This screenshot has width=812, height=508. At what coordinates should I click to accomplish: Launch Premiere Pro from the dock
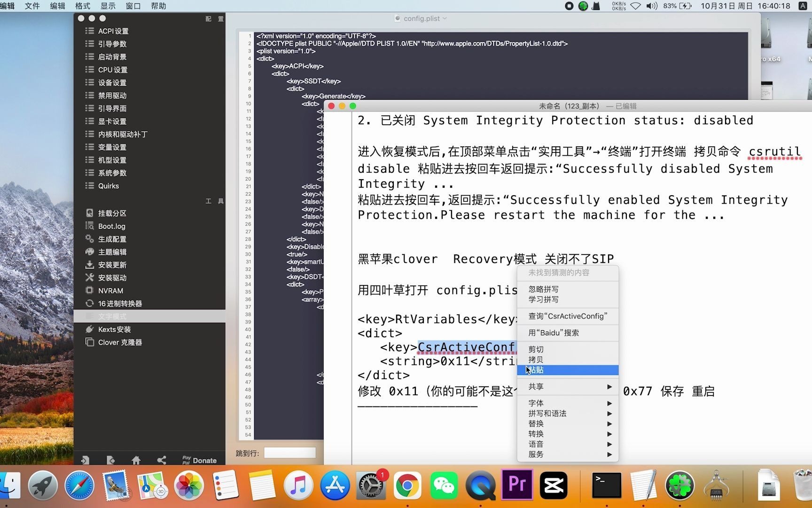point(517,485)
